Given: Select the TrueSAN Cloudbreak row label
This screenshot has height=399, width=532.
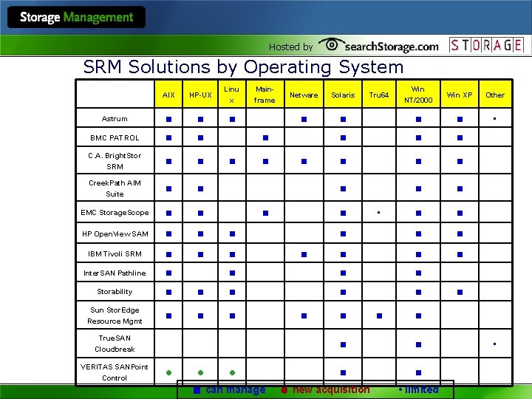Looking at the screenshot, I should (115, 344).
